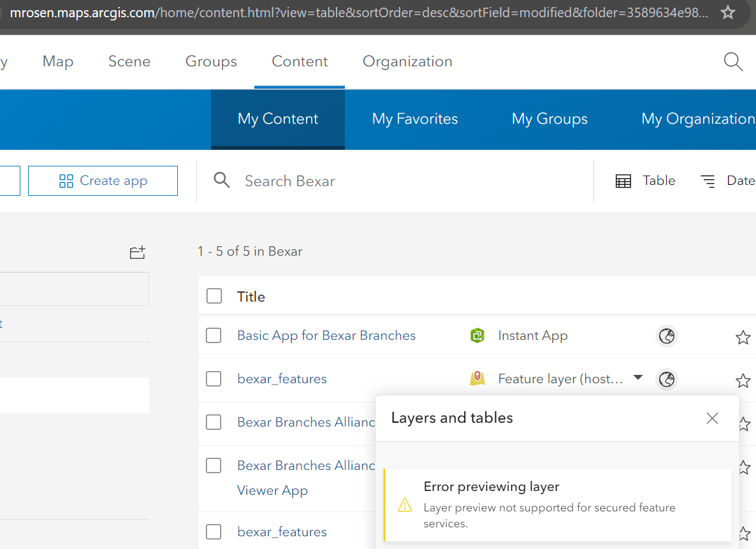Open the first Bexar Branches Alliance link
The height and width of the screenshot is (549, 756).
click(306, 422)
